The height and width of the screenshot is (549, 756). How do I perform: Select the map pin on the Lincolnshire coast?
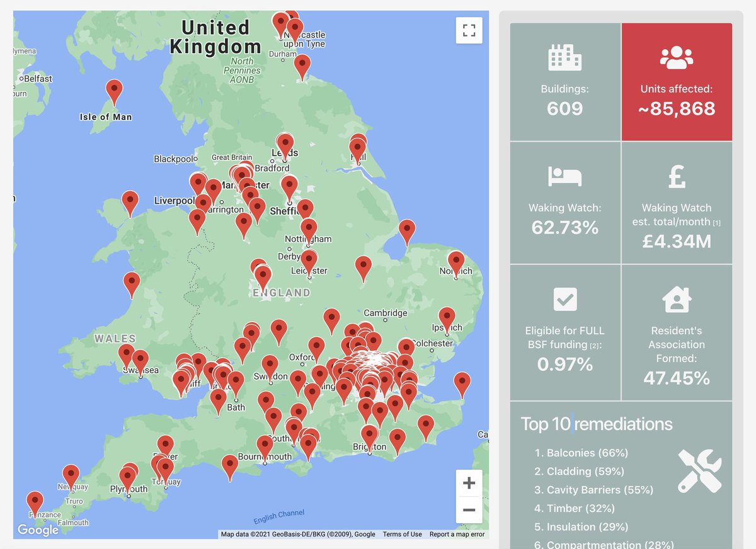pos(407,232)
